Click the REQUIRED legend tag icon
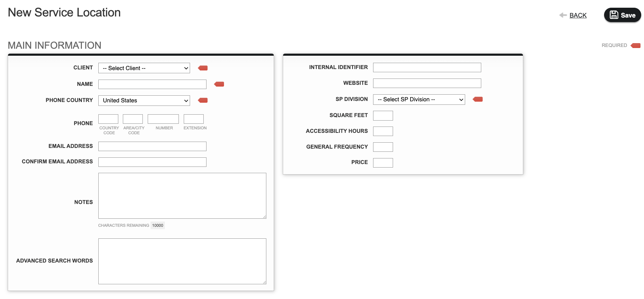 pyautogui.click(x=636, y=46)
